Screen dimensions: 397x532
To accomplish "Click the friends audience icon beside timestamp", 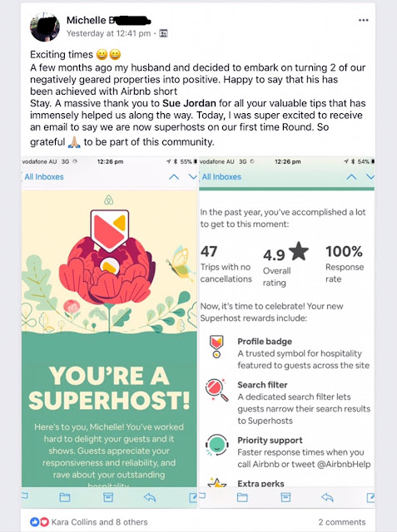I will pos(163,33).
